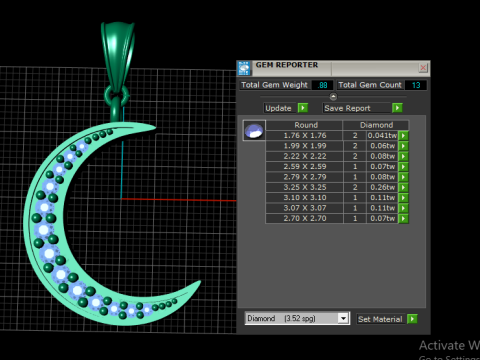This screenshot has width=480, height=360.
Task: Open the Diamond (3.52 spg) material dropdown
Action: click(x=343, y=318)
